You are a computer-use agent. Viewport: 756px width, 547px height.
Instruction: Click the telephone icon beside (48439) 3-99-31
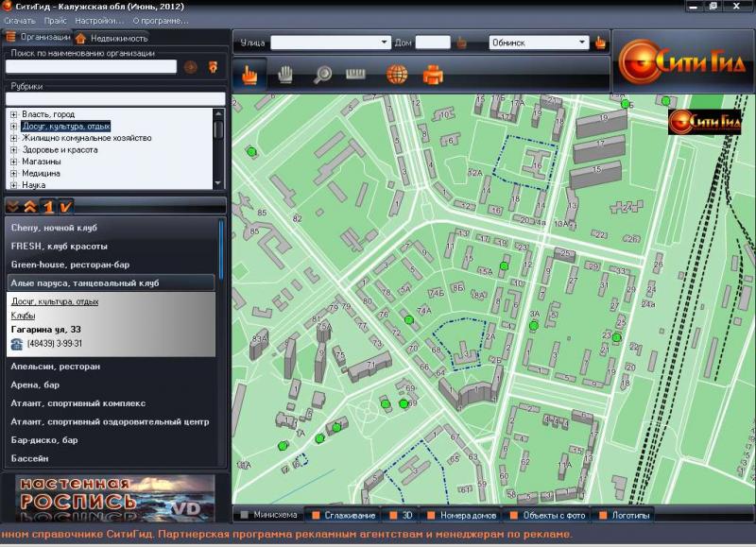click(17, 344)
